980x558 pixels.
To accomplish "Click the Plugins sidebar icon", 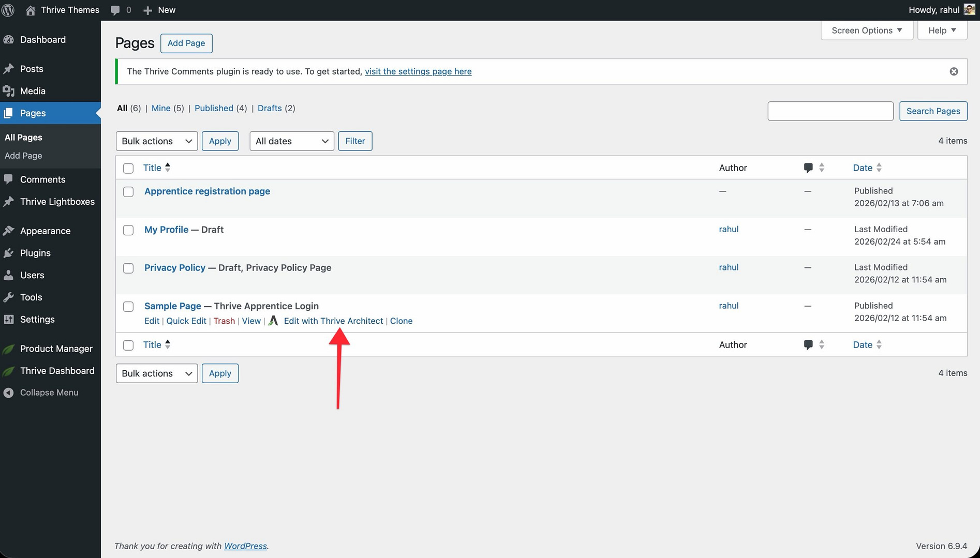I will click(8, 253).
